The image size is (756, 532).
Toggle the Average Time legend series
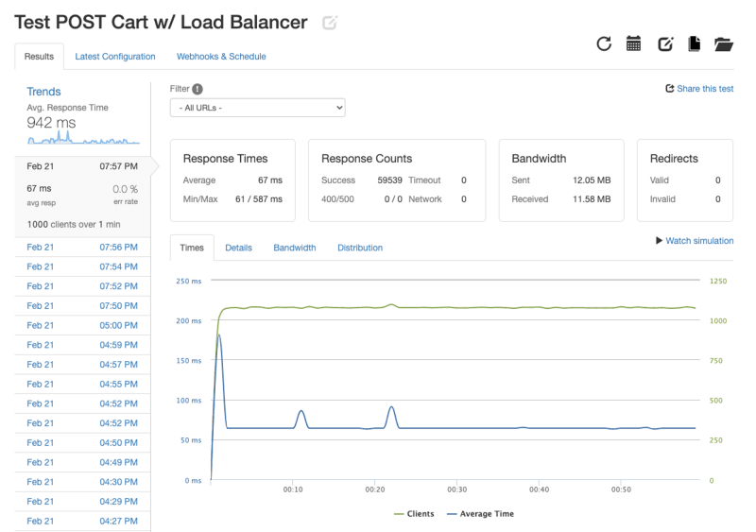480,514
